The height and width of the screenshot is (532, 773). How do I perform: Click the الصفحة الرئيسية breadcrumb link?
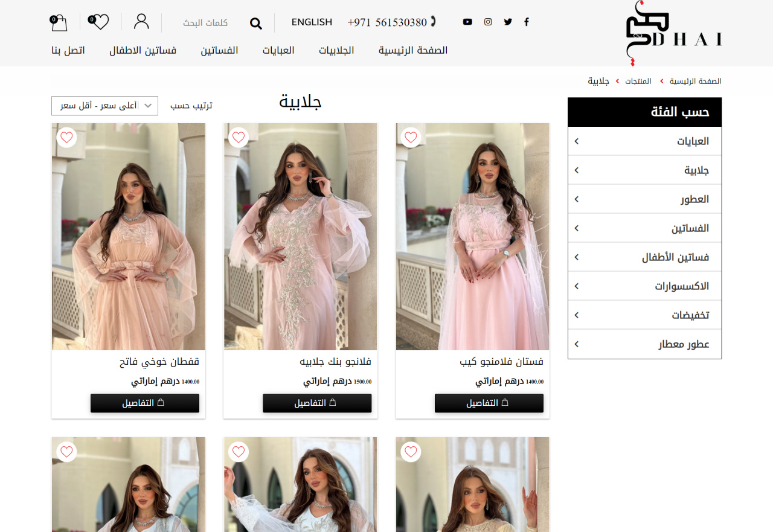(x=695, y=81)
